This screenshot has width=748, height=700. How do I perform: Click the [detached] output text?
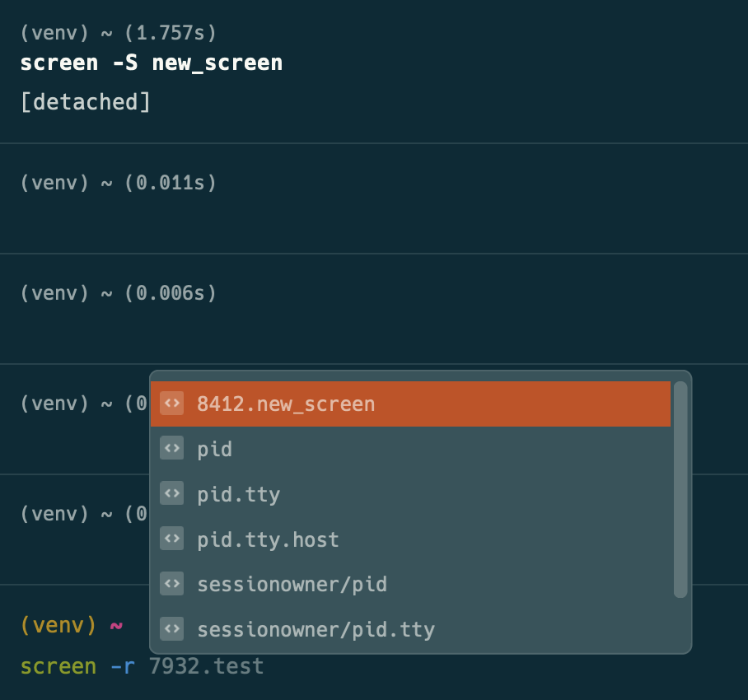[x=85, y=101]
